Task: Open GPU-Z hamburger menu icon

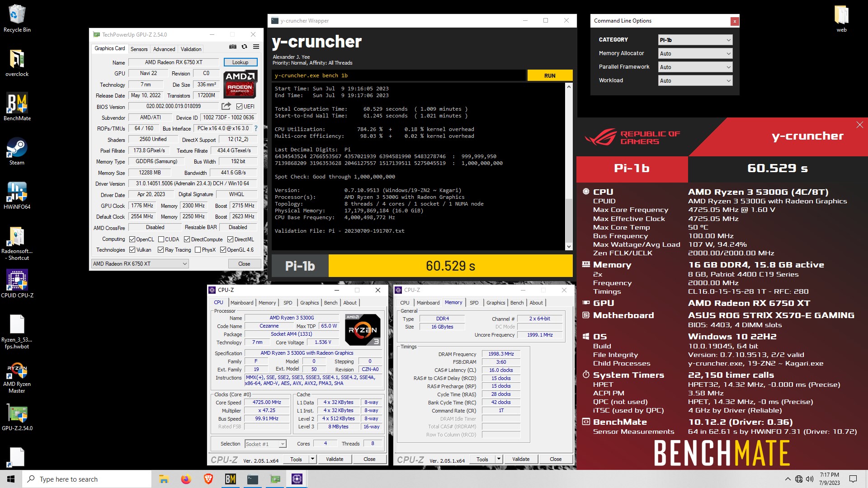Action: tap(256, 47)
